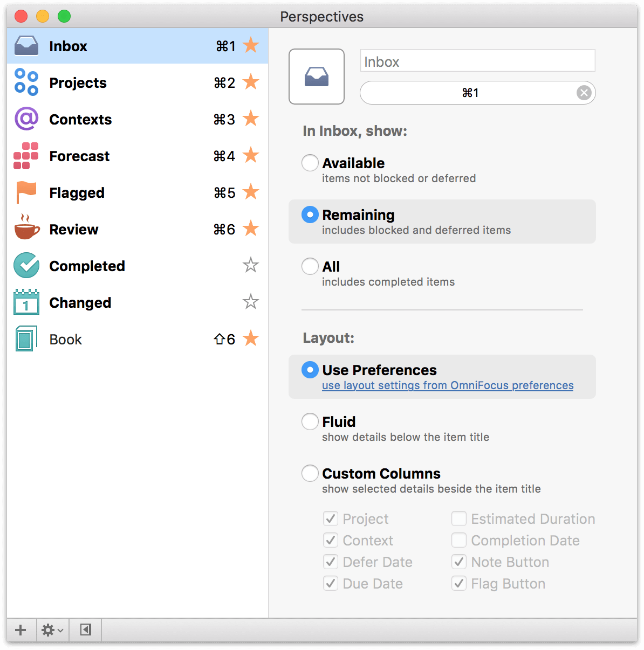Toggle favorite star for Forecast

(251, 155)
